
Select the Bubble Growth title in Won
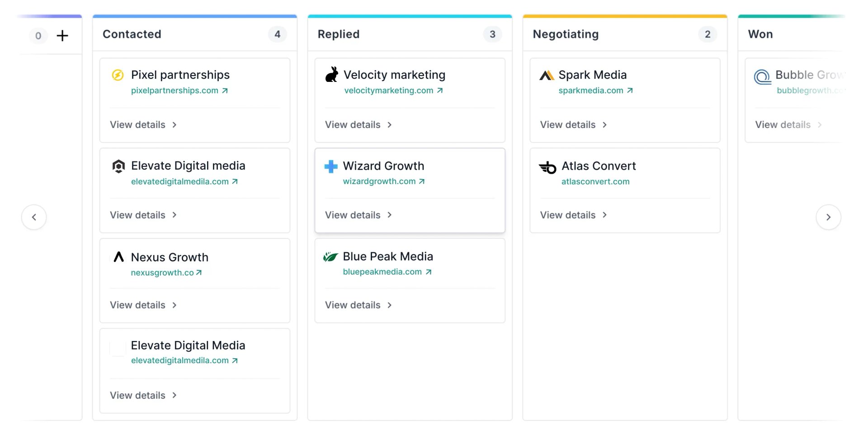(x=809, y=75)
